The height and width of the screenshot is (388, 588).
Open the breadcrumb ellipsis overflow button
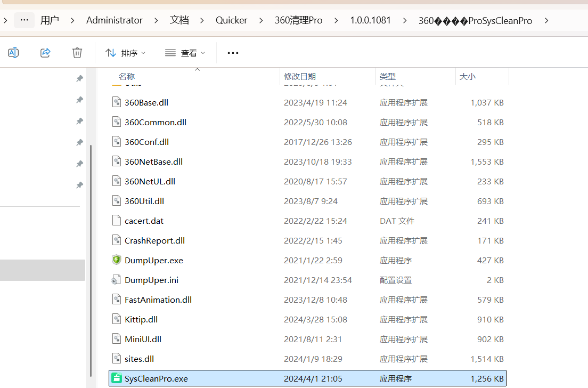click(24, 20)
